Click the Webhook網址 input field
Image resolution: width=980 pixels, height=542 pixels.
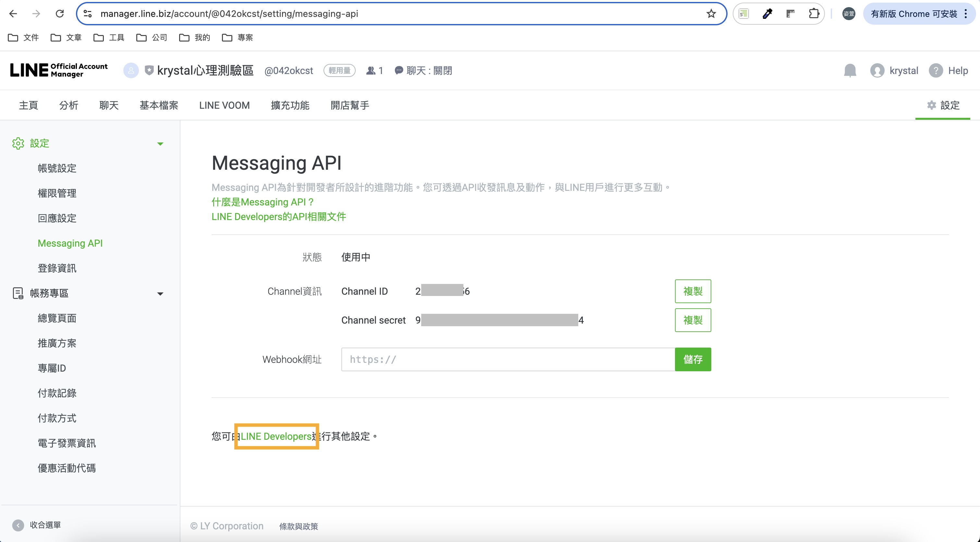[x=508, y=359]
